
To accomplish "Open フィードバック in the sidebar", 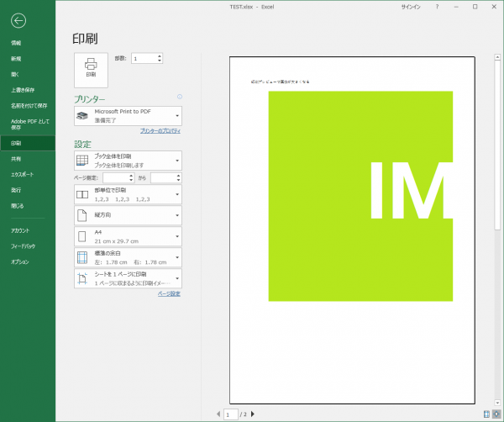I will point(28,246).
